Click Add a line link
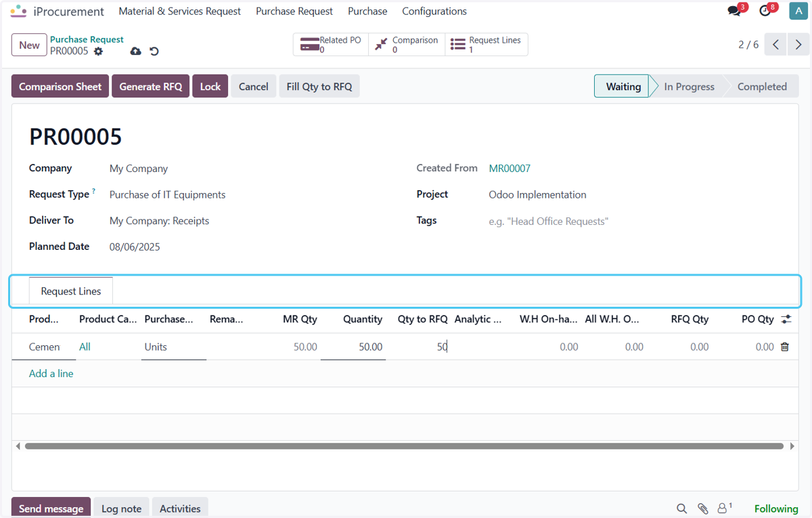812x518 pixels. [51, 374]
